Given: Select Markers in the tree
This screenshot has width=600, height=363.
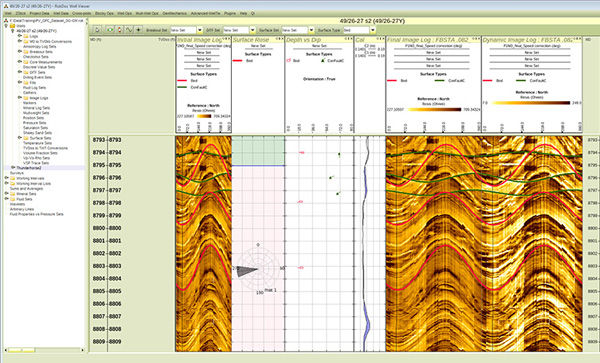Looking at the screenshot, I should click(x=29, y=103).
